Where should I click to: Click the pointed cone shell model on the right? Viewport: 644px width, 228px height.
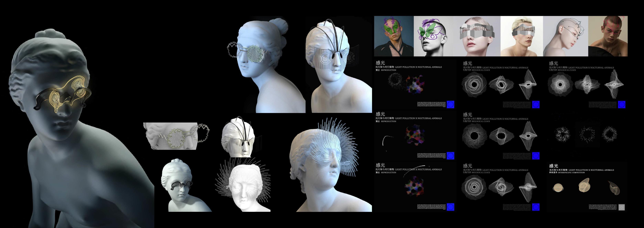tap(615, 189)
